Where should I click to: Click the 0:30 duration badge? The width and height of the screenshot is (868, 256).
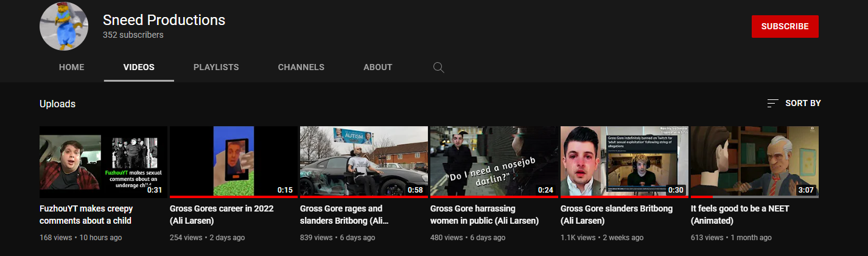click(x=676, y=190)
